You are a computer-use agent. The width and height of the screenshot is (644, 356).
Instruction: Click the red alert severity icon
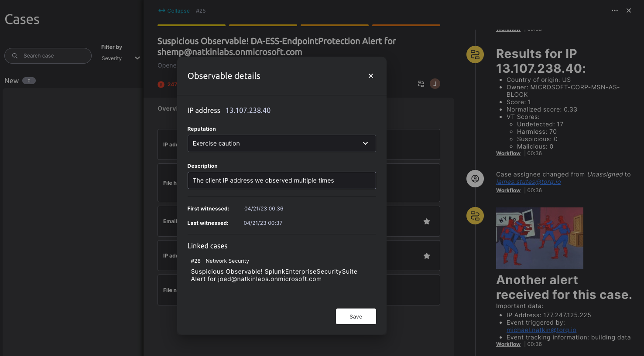[x=161, y=85]
